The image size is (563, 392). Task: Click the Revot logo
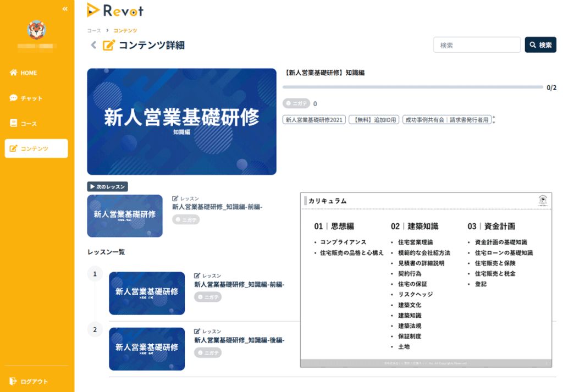click(x=115, y=10)
